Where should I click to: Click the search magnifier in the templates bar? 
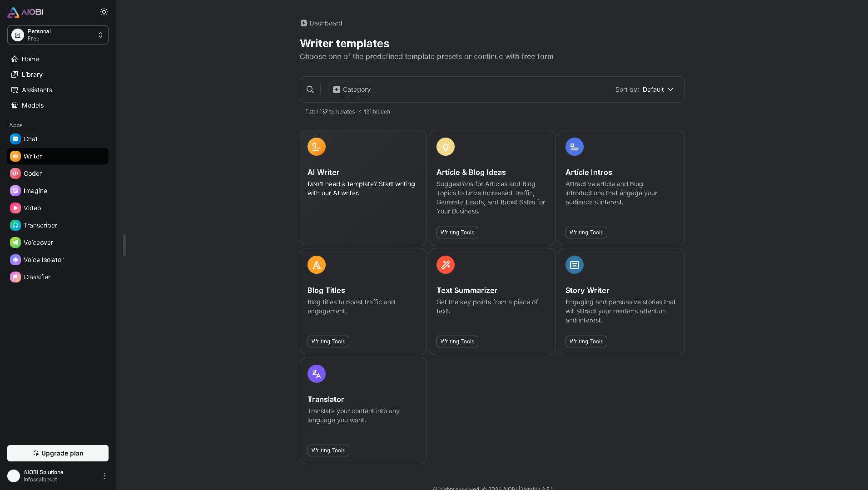(x=310, y=89)
